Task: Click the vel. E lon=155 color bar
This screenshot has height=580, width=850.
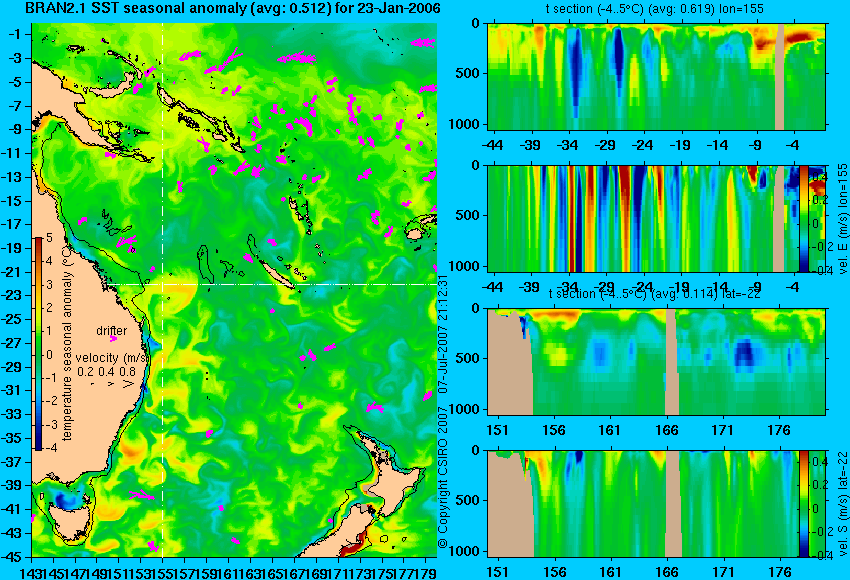Action: tap(804, 218)
